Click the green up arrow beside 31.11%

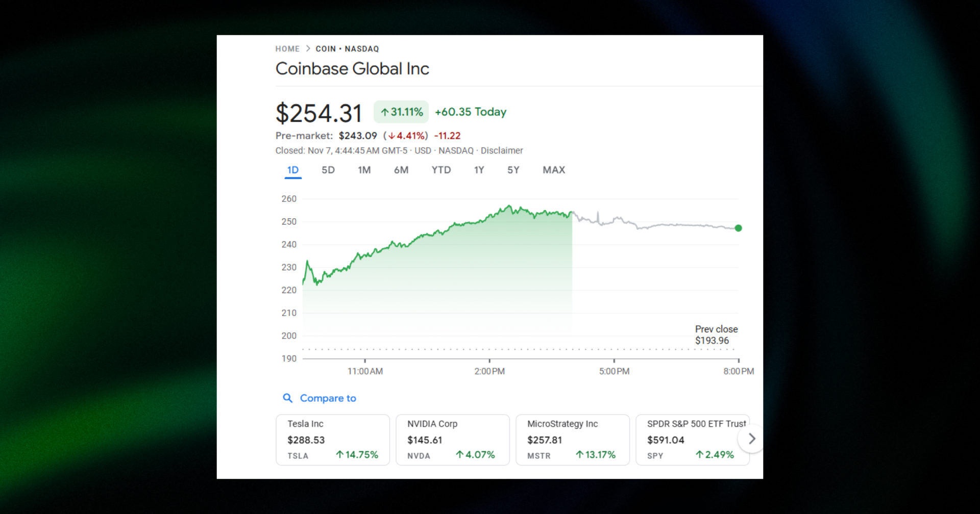[x=386, y=111]
